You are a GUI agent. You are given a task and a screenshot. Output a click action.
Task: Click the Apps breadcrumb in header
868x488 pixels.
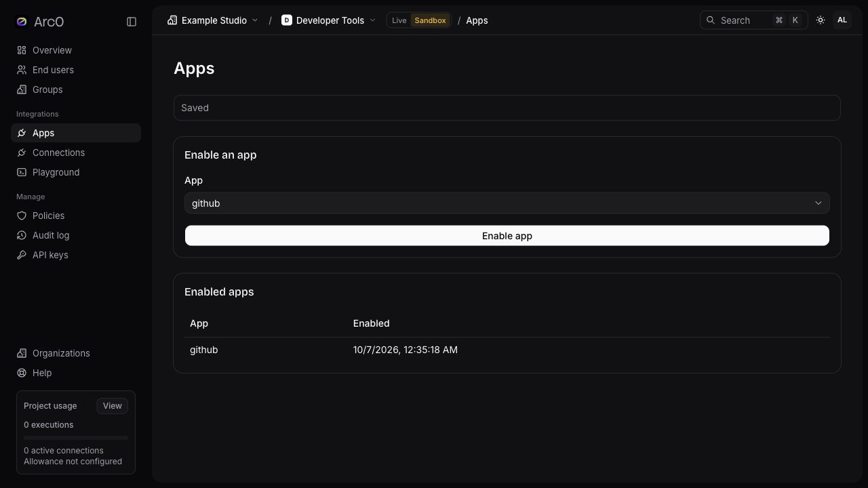pos(477,20)
